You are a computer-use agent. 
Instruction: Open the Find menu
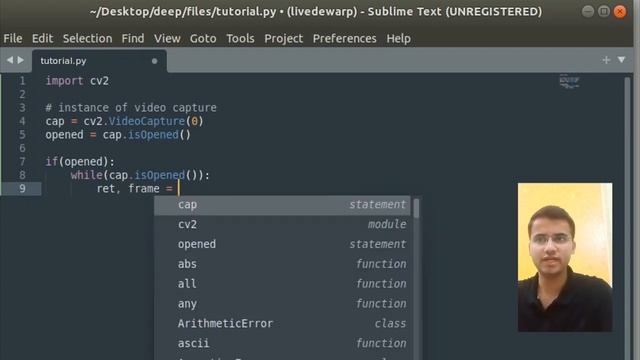tap(133, 38)
